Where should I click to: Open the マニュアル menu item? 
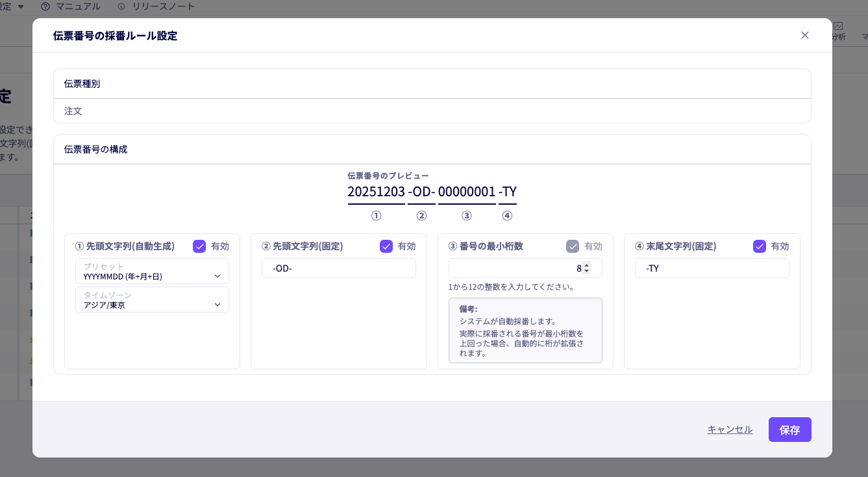tap(78, 6)
